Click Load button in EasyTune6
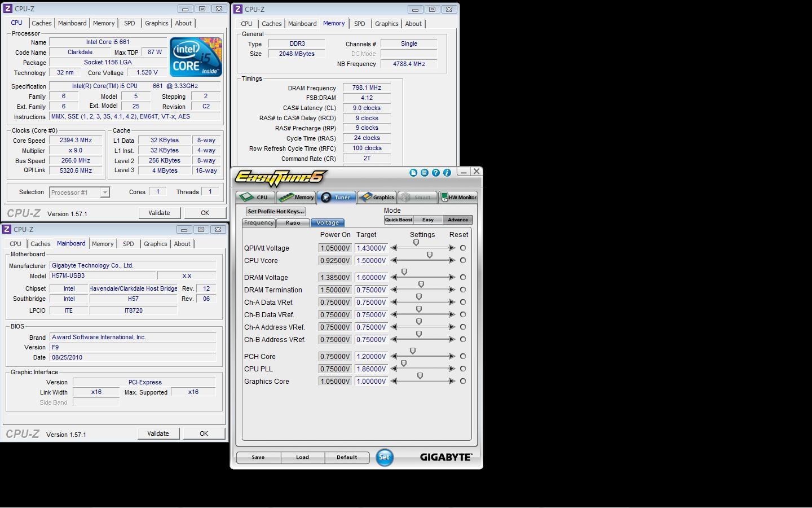 coord(302,457)
